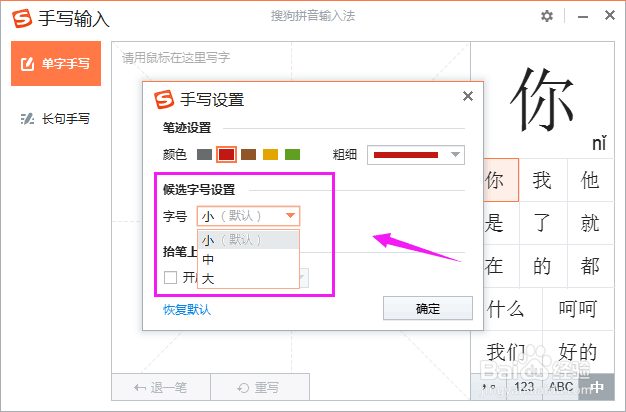Click the Sogou logo in the main title bar

22,19
